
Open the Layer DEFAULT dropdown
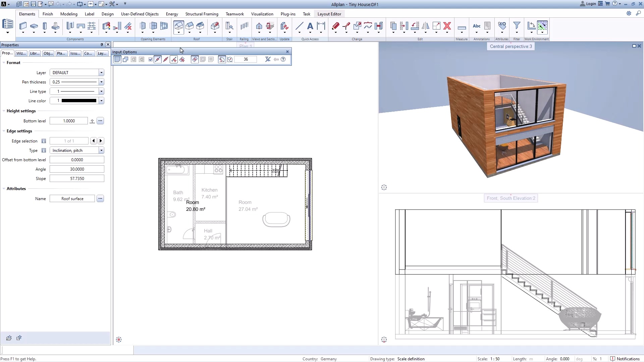(x=101, y=73)
